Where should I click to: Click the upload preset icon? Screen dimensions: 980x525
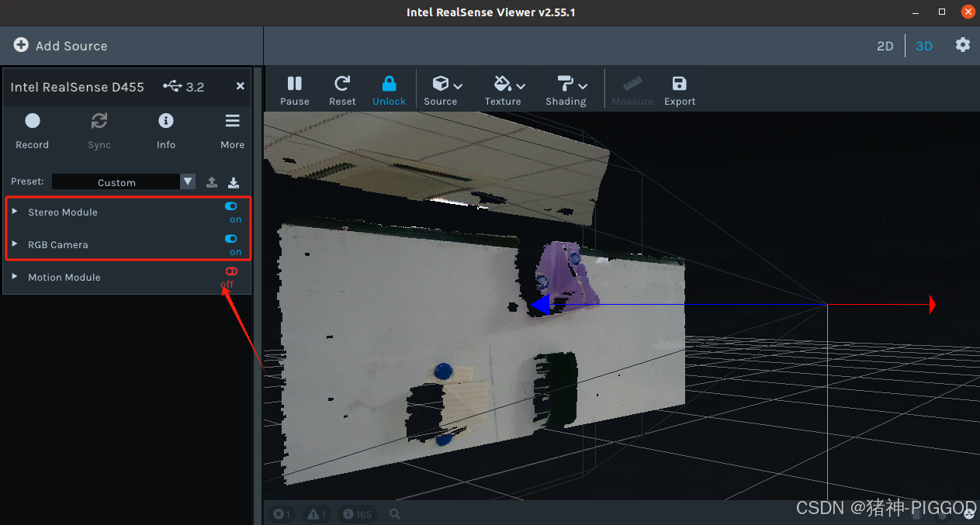coord(212,182)
